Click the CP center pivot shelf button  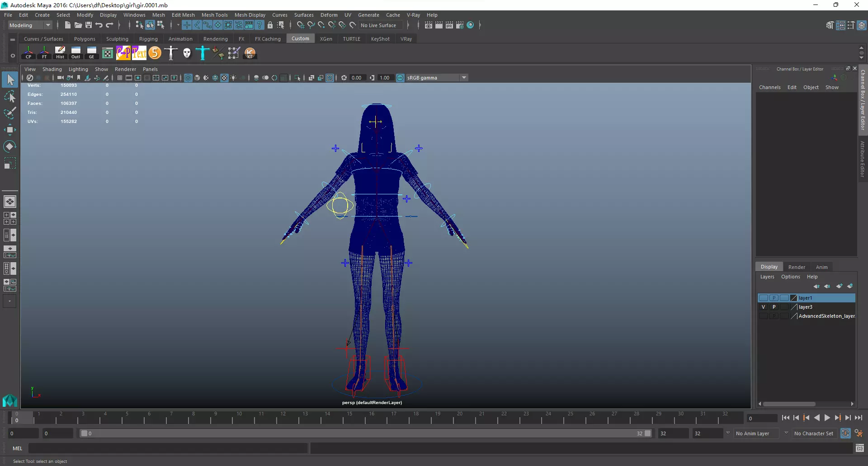[x=28, y=53]
